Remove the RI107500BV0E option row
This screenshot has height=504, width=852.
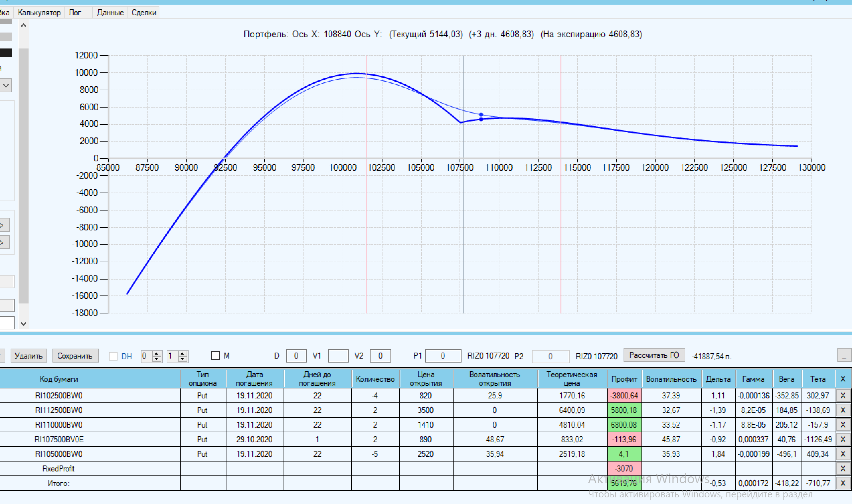842,440
